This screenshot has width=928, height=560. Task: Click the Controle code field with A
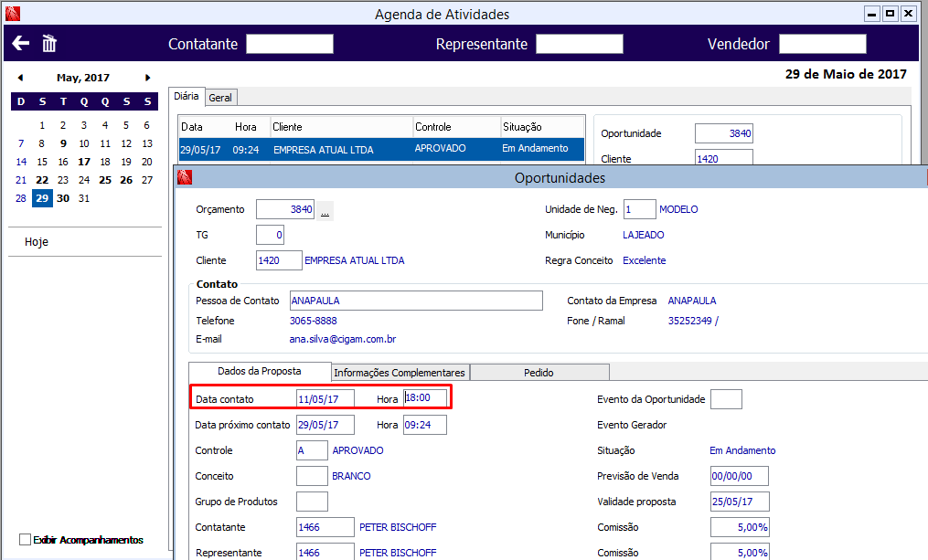click(x=312, y=450)
